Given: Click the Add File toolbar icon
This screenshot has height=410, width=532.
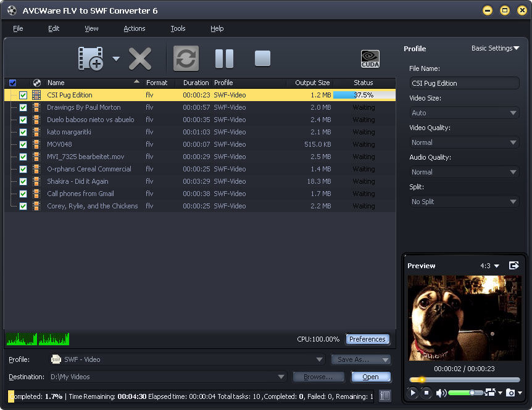Looking at the screenshot, I should tap(90, 59).
